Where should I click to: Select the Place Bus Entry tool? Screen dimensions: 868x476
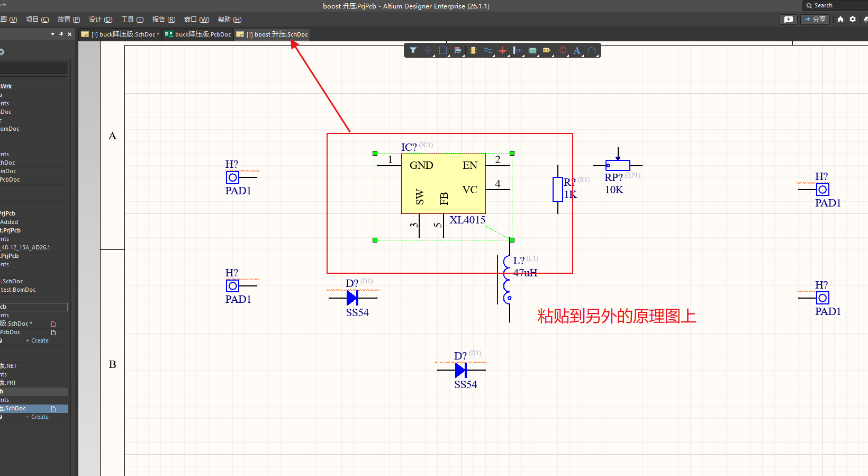518,50
